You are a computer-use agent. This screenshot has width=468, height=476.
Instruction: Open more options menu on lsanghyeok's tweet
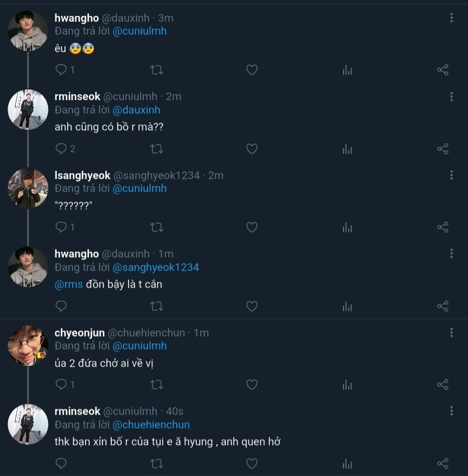(452, 175)
